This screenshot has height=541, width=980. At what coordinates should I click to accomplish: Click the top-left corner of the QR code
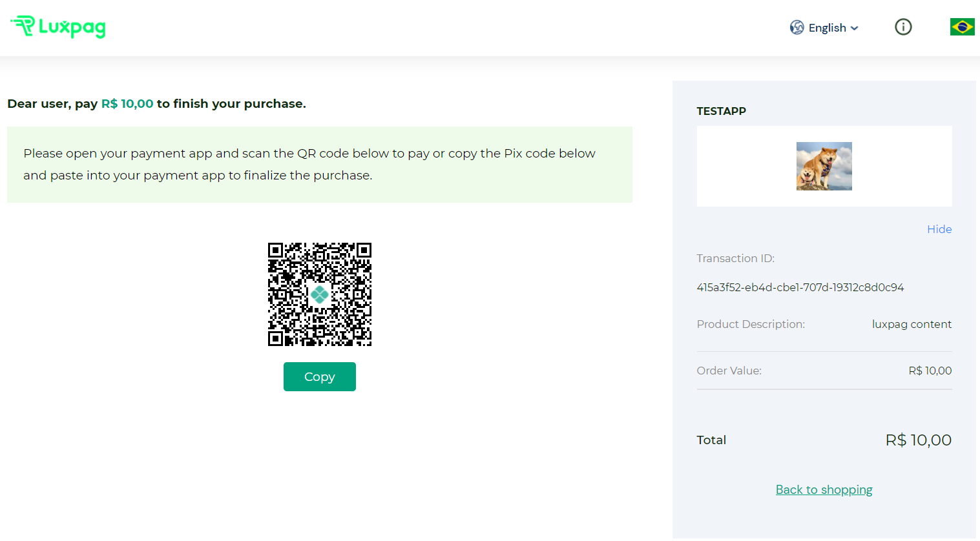click(x=276, y=250)
